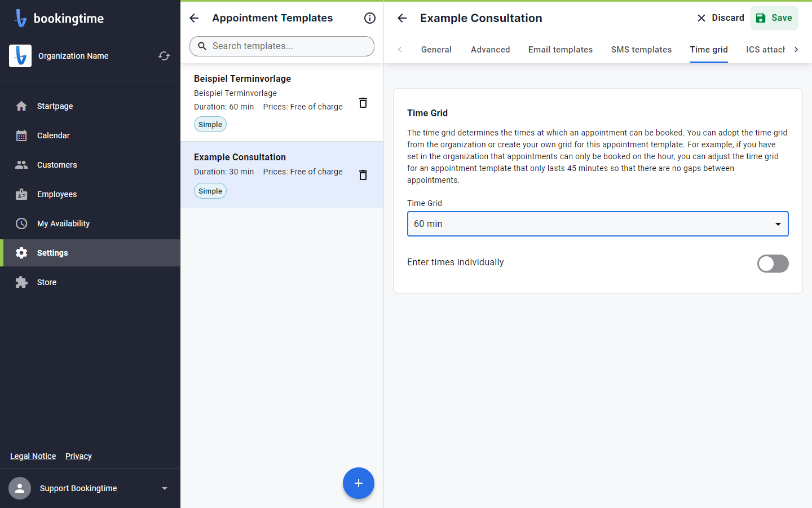This screenshot has height=508, width=812.
Task: Delete the Example Consultation template
Action: pos(363,175)
